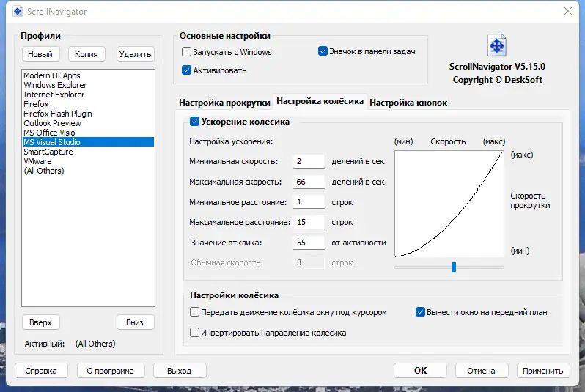Click the Минимальная скорость input field
585x392 pixels.
pos(309,161)
